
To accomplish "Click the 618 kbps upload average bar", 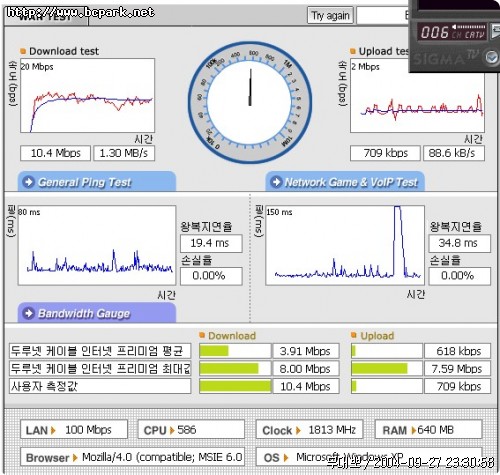I will coord(387,351).
